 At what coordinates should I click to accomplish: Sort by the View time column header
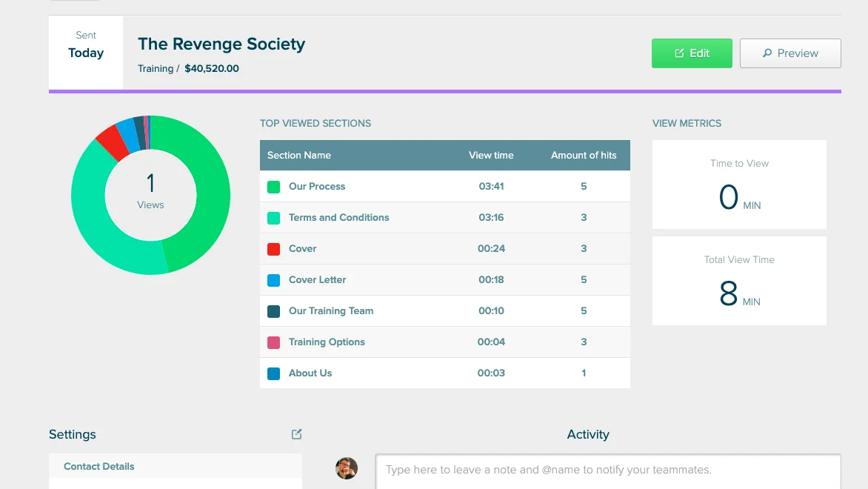pos(490,156)
